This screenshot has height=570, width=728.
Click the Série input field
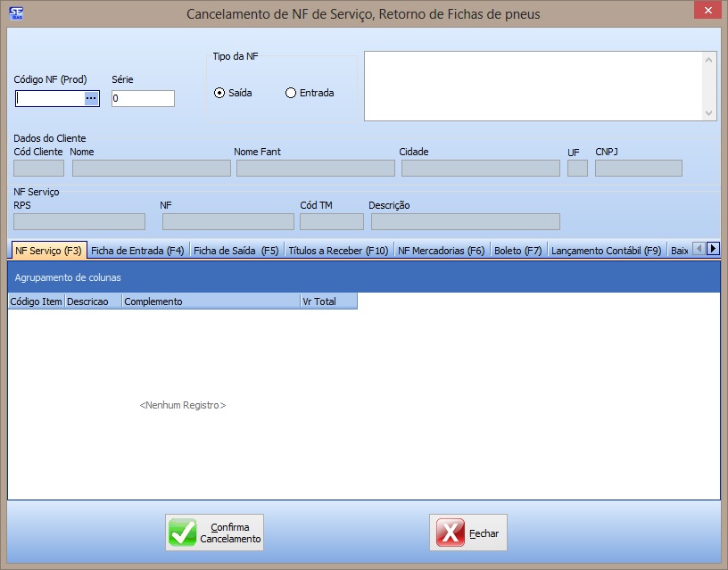(143, 99)
